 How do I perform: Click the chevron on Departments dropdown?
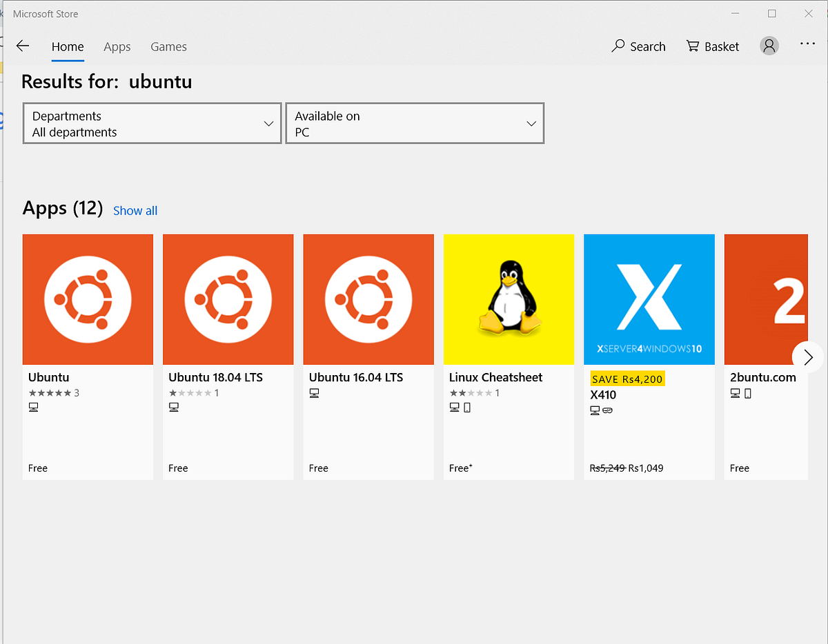tap(268, 123)
